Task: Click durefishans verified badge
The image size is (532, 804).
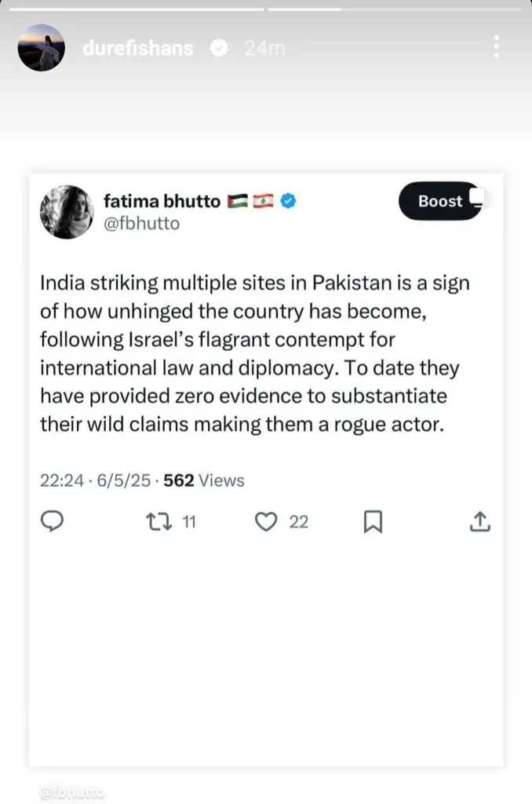Action: coord(220,48)
